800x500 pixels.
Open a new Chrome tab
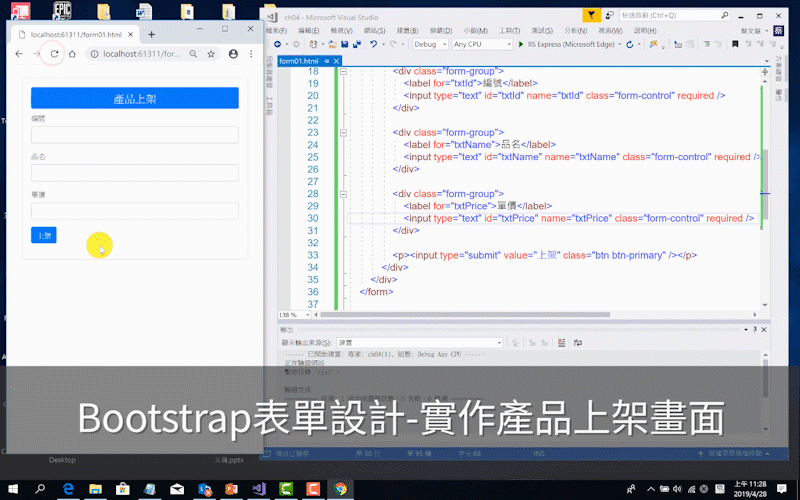(152, 35)
